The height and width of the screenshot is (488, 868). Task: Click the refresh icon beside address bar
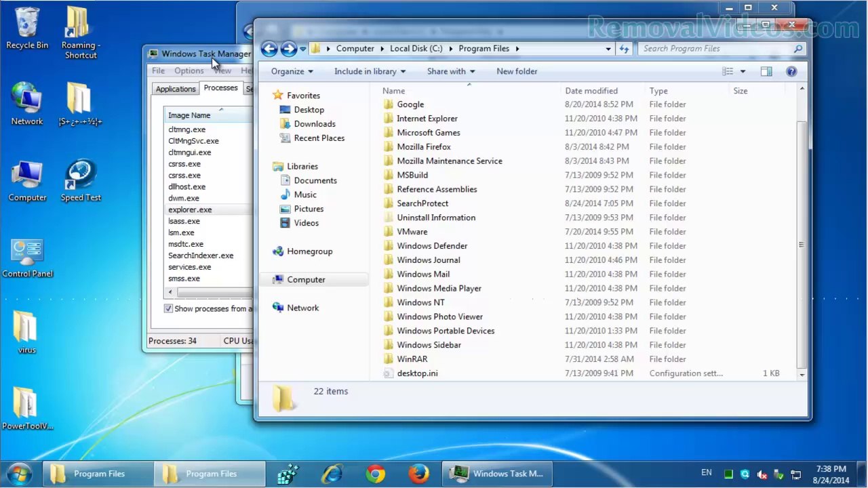pyautogui.click(x=624, y=49)
